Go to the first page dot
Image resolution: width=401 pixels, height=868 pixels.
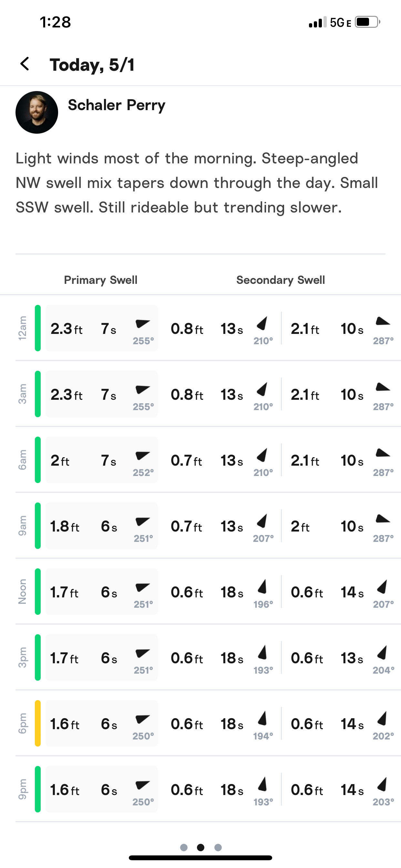184,847
